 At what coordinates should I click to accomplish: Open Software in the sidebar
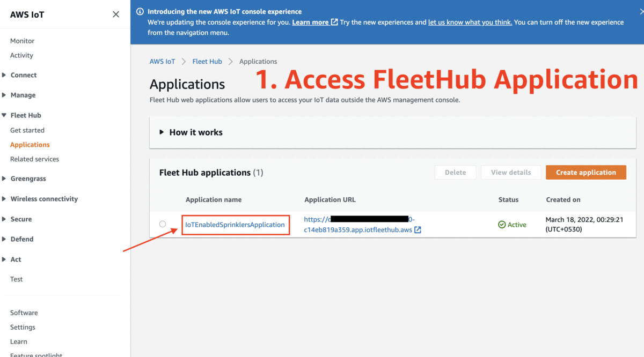click(x=24, y=313)
